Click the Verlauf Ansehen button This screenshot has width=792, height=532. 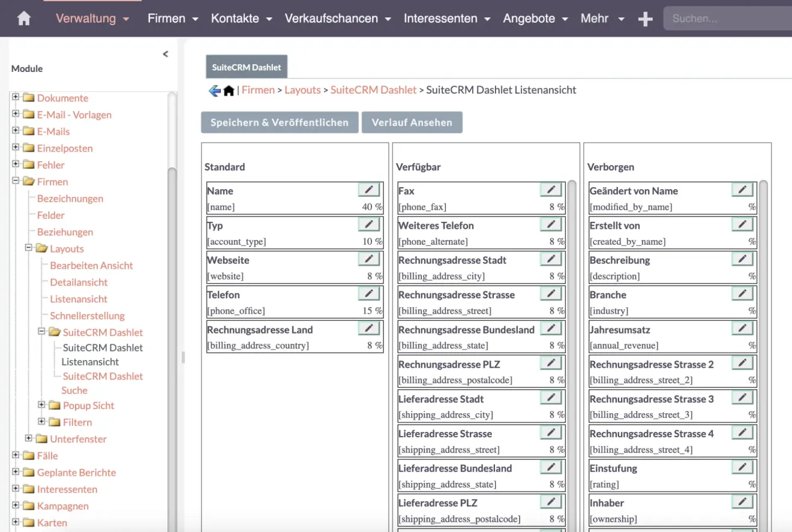(412, 122)
